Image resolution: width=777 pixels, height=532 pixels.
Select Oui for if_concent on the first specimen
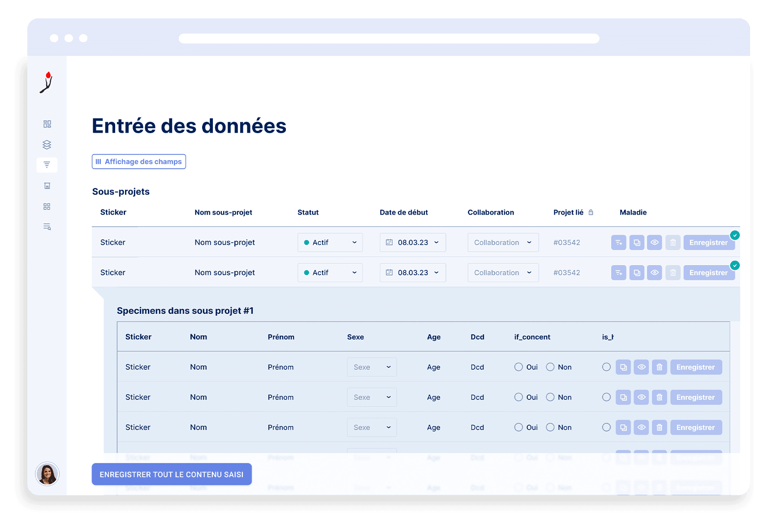point(518,367)
